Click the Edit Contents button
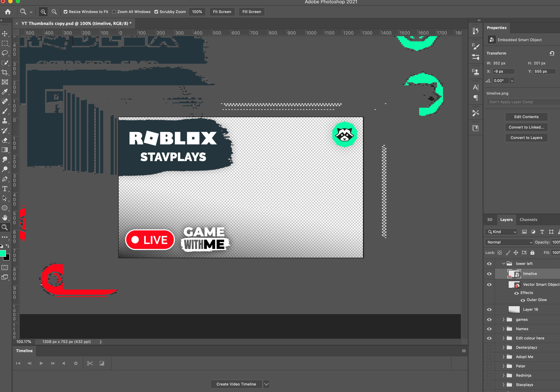Image resolution: width=560 pixels, height=392 pixels. pyautogui.click(x=526, y=117)
